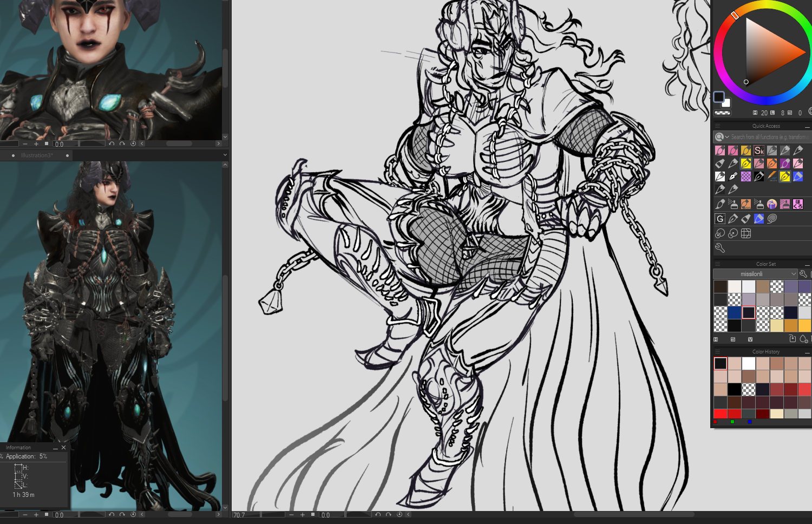Click the orange pencil tool icon
The image size is (812, 524).
tap(772, 176)
